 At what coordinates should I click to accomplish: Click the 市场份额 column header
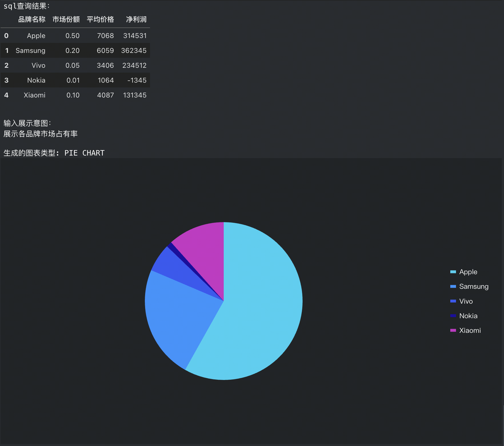(66, 19)
